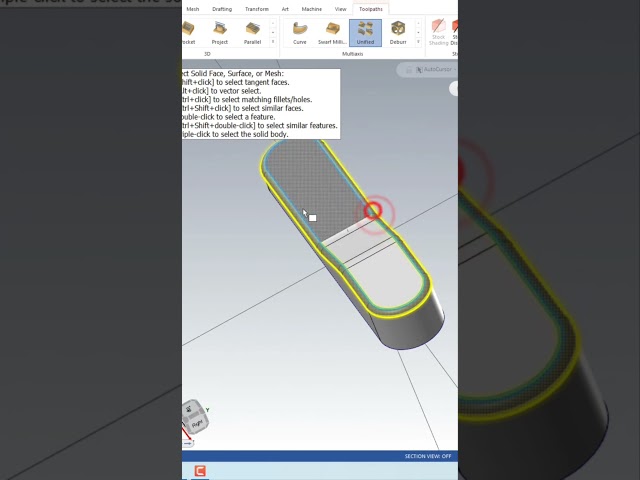The width and height of the screenshot is (640, 480).
Task: Click the 'to vector select' prompt line
Action: [222, 91]
